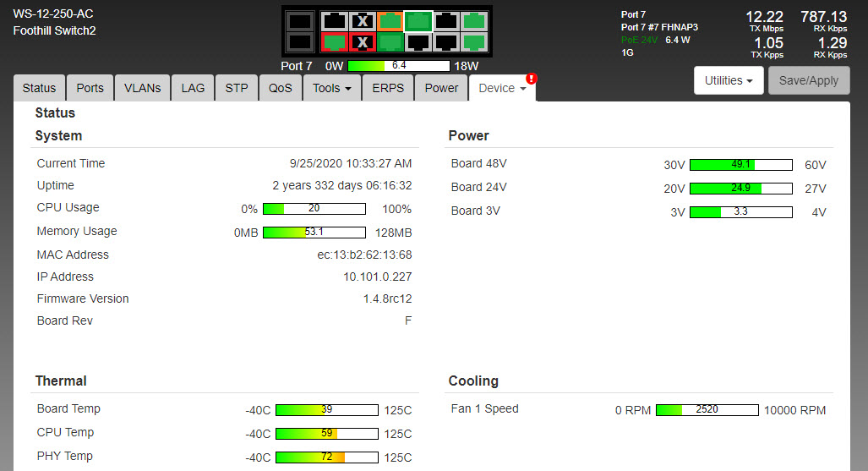Viewport: 868px width, 471px height.
Task: Open the Device dropdown tab
Action: [502, 88]
